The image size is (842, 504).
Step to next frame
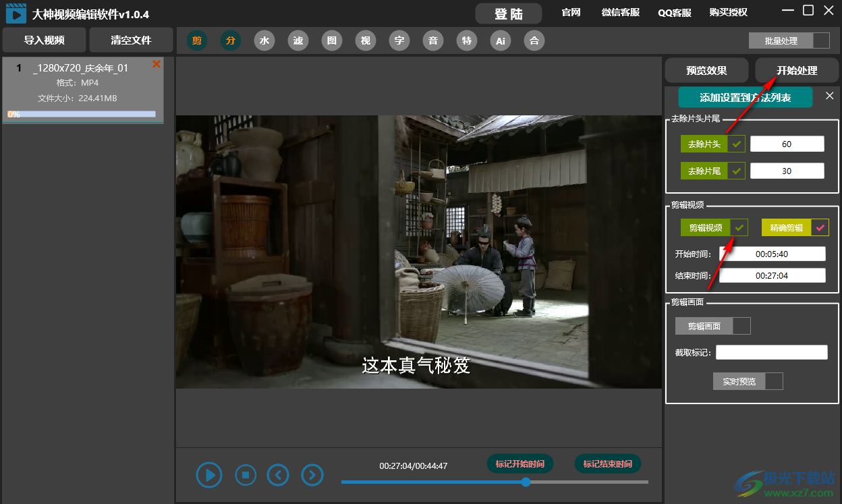click(x=312, y=475)
